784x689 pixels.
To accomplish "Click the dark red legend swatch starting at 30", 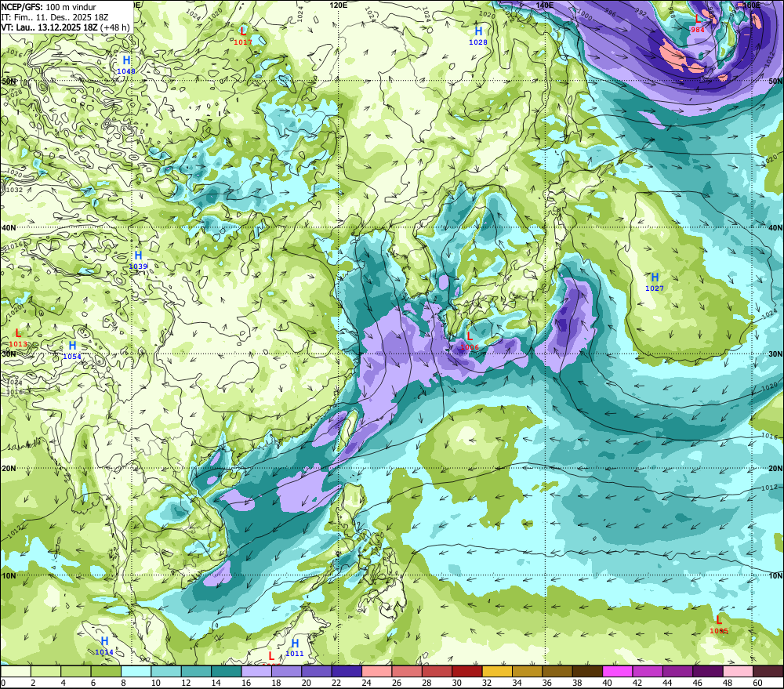I will [x=467, y=672].
